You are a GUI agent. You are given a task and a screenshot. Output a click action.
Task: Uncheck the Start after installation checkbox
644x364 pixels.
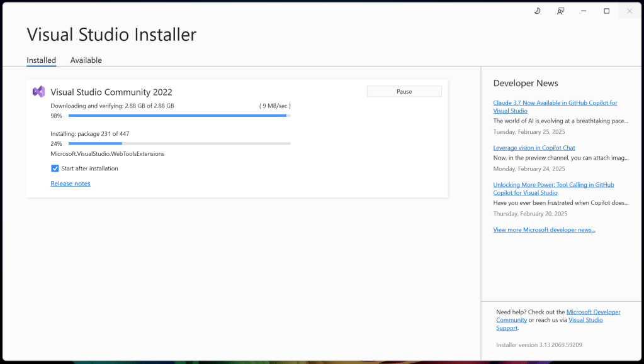[x=55, y=168]
